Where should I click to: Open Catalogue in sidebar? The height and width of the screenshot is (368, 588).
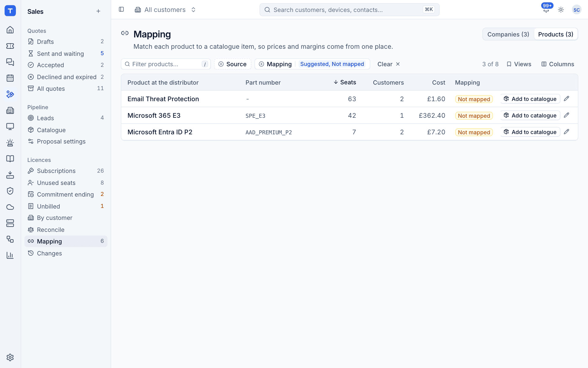(x=66, y=130)
